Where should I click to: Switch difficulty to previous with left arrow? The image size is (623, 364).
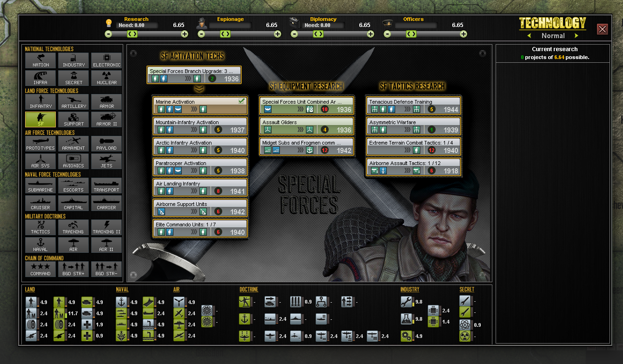click(x=529, y=36)
